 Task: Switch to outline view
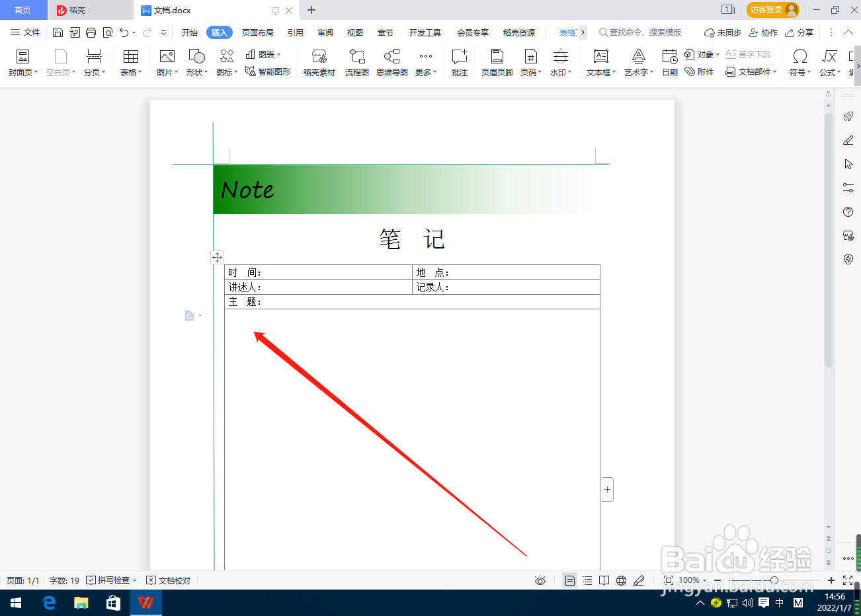tap(587, 580)
